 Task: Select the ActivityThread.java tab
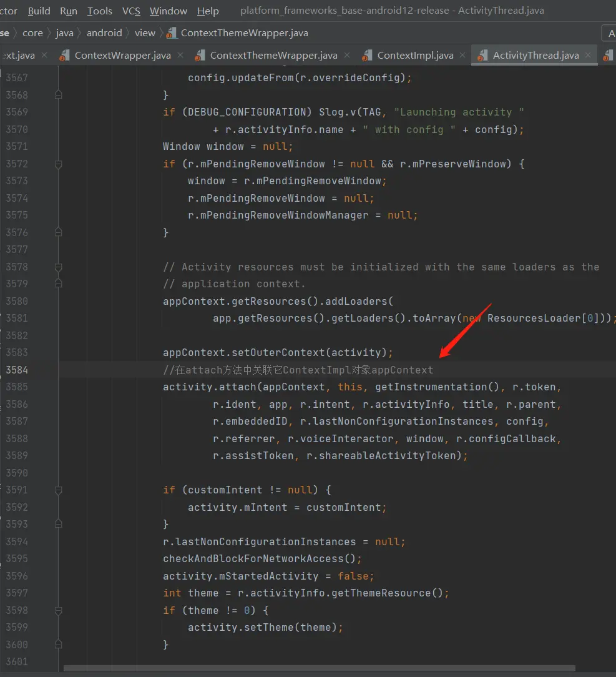tap(535, 56)
